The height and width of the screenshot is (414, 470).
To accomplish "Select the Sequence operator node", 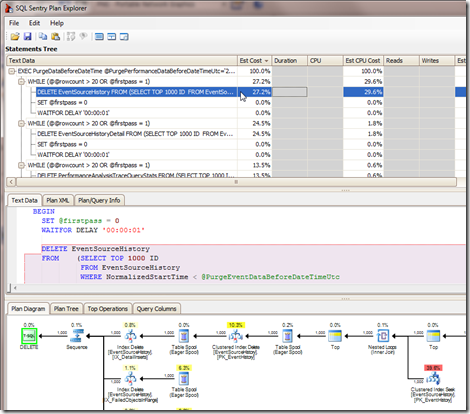I will 77,336.
